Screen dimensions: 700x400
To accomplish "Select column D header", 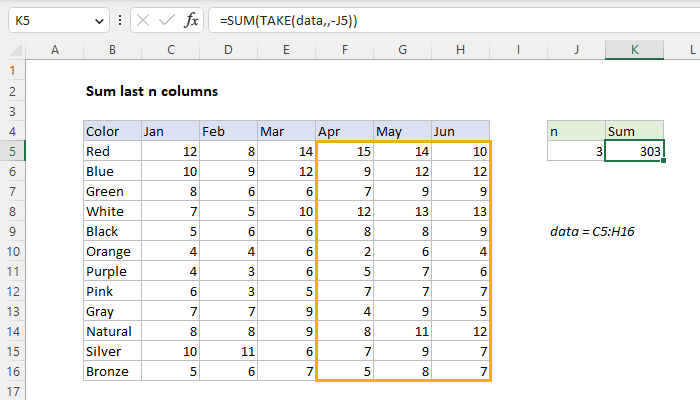I will click(x=229, y=50).
